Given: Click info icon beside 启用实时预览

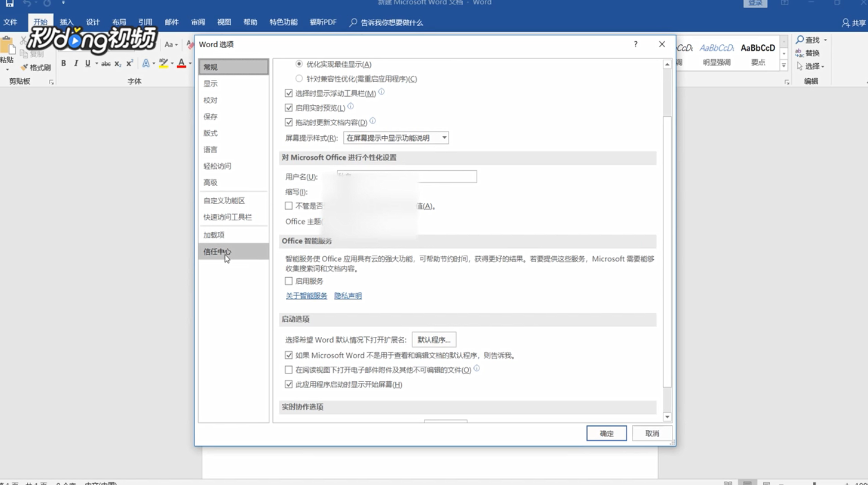Looking at the screenshot, I should (x=351, y=106).
